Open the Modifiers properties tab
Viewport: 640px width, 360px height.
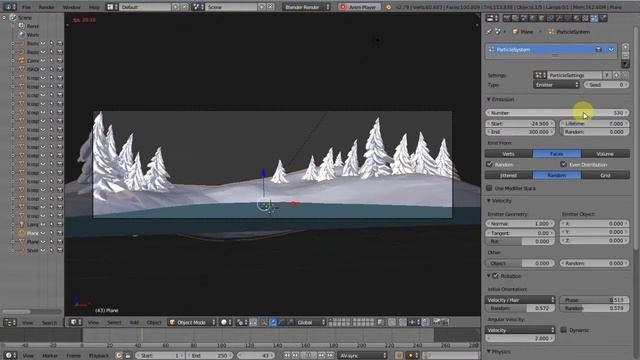tap(558, 18)
